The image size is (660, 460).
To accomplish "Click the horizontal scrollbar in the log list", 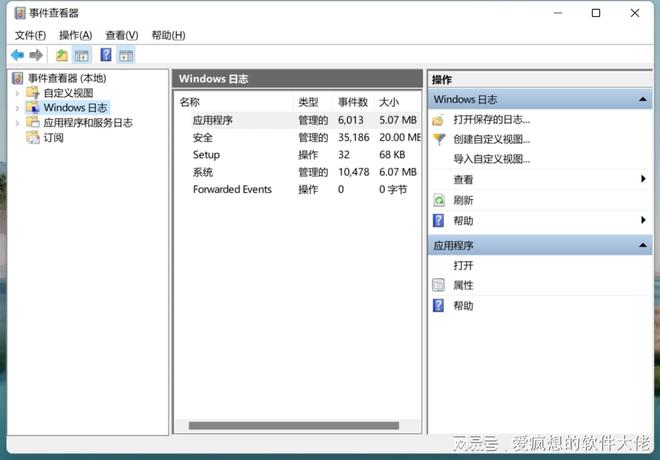I will 294,425.
